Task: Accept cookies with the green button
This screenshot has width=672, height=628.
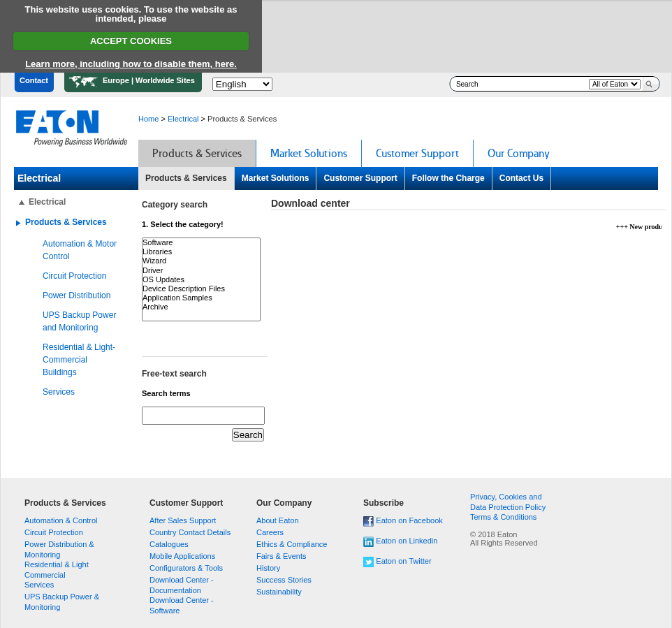Action: click(x=131, y=41)
